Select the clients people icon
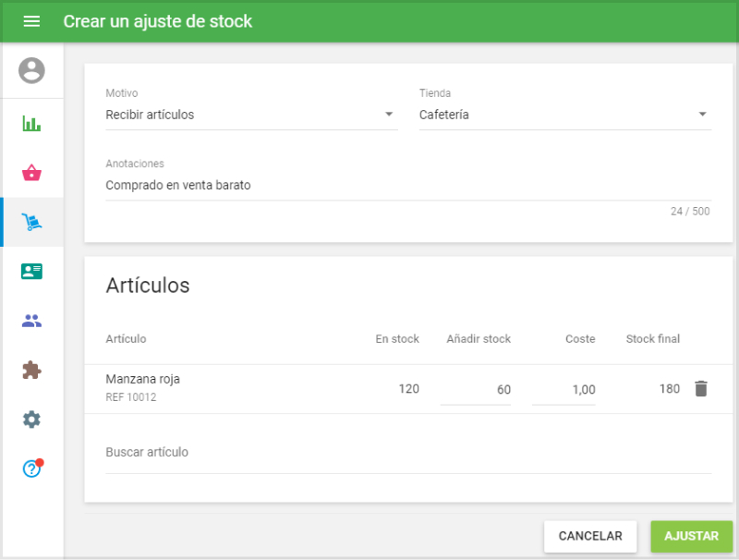 pos(32,320)
